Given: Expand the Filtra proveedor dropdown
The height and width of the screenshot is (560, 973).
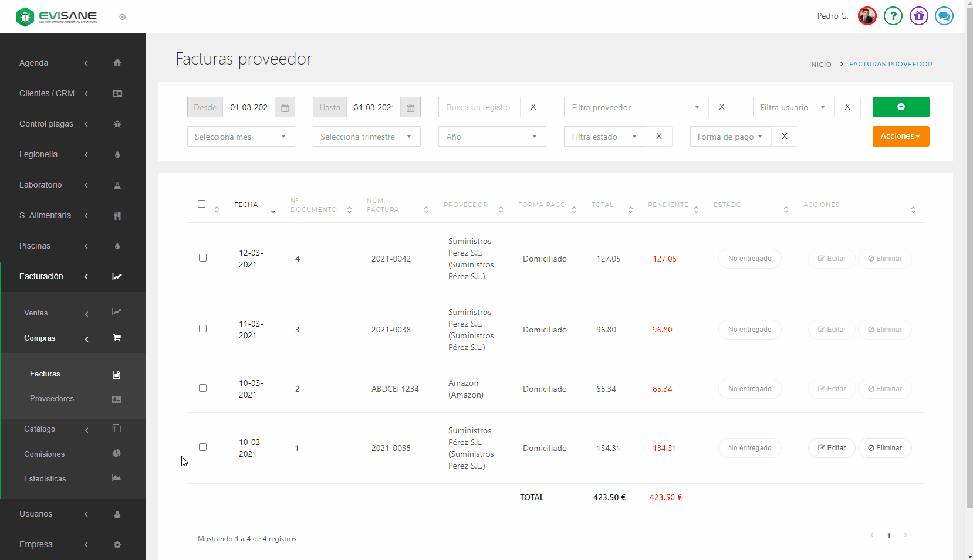Looking at the screenshot, I should pyautogui.click(x=636, y=107).
